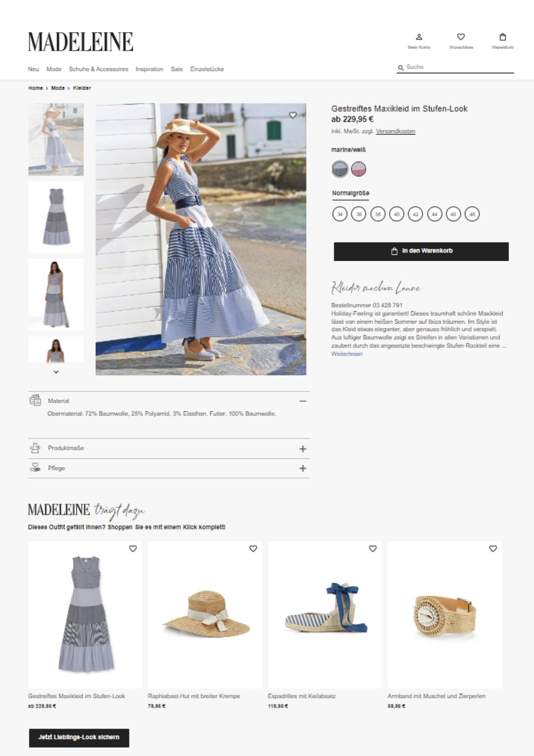534x756 pixels.
Task: Open the Schuhe & Accessoires menu
Action: coord(99,69)
